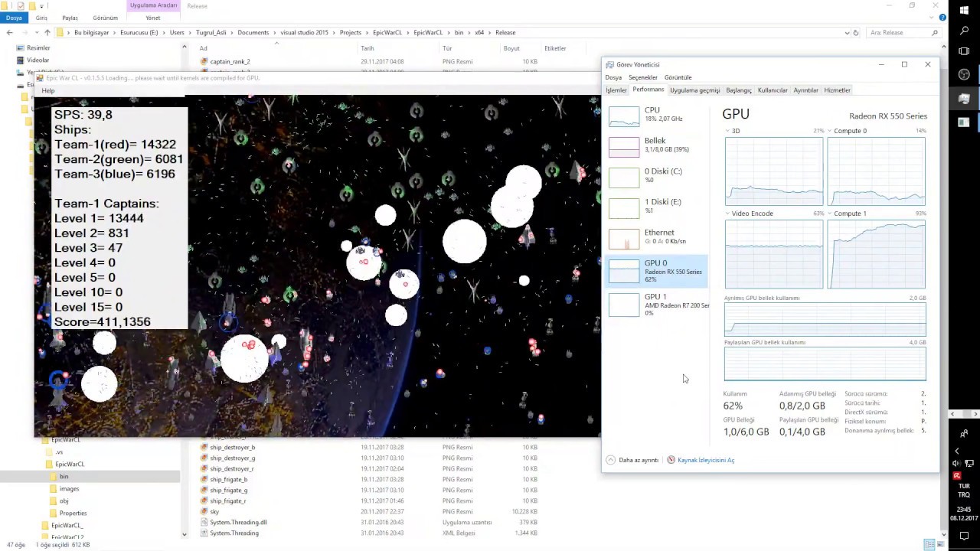
Task: Open Task Manager's Görüntüle menu
Action: (x=678, y=77)
